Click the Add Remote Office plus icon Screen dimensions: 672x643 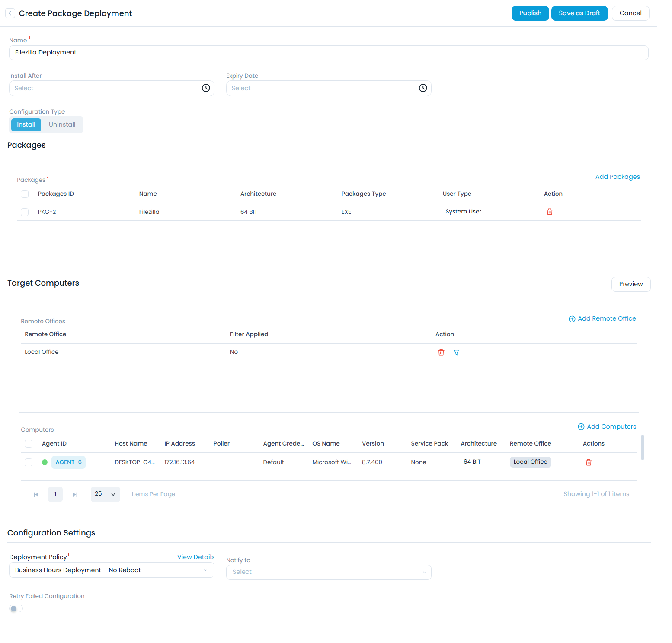pos(572,318)
